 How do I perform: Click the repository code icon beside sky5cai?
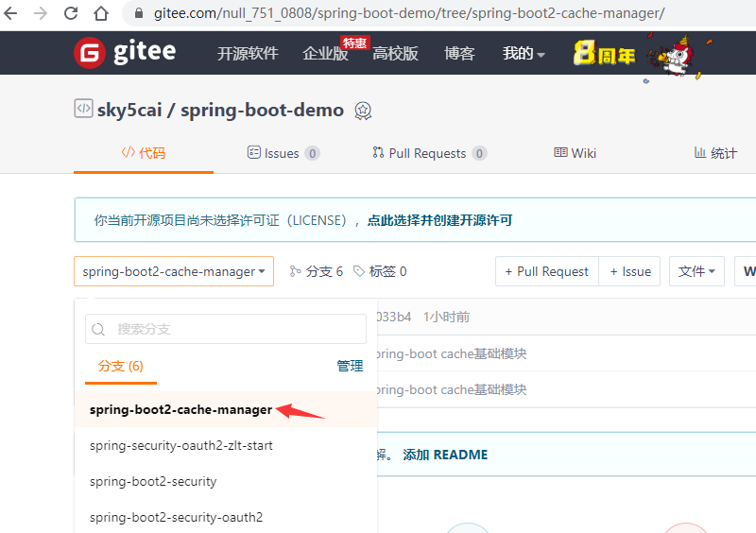coord(83,109)
